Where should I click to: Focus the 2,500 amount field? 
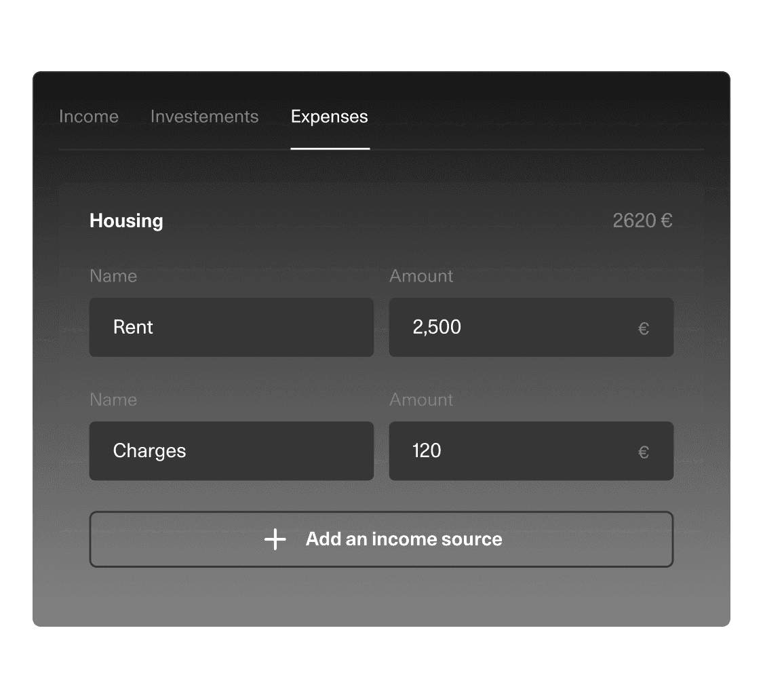(531, 327)
